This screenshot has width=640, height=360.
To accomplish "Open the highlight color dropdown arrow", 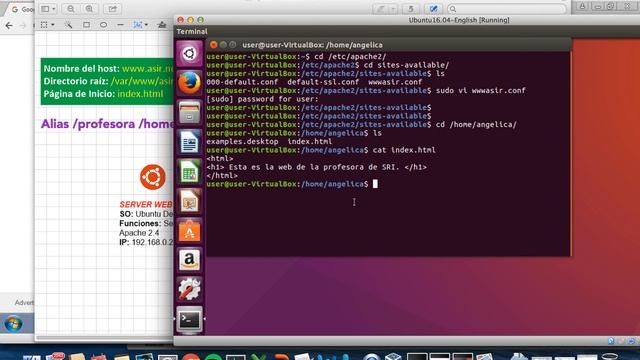I will 393,9.
